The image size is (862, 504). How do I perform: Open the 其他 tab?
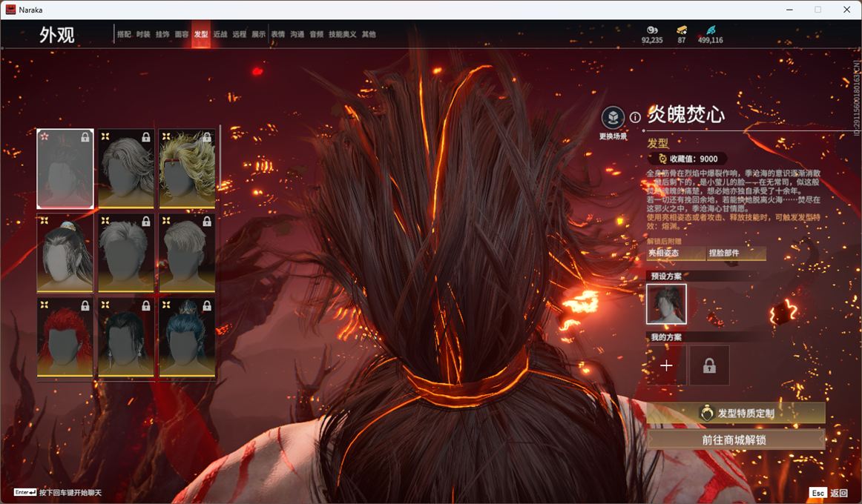tap(369, 34)
